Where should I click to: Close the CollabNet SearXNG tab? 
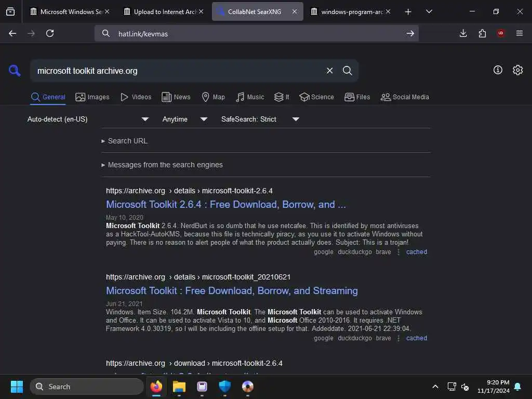tap(295, 11)
